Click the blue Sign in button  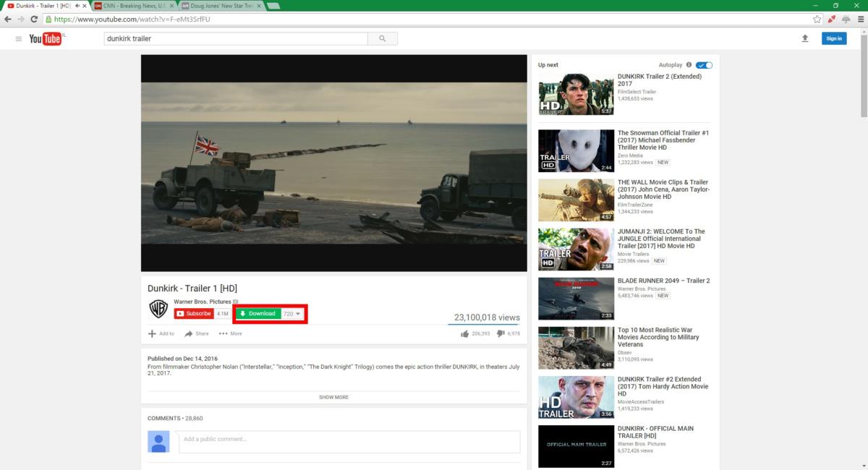tap(834, 38)
